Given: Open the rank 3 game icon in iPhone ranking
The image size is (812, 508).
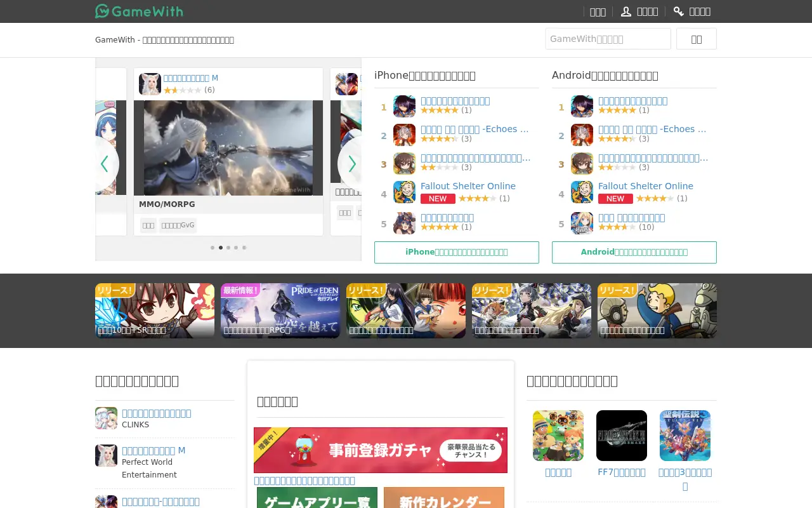Looking at the screenshot, I should point(404,163).
